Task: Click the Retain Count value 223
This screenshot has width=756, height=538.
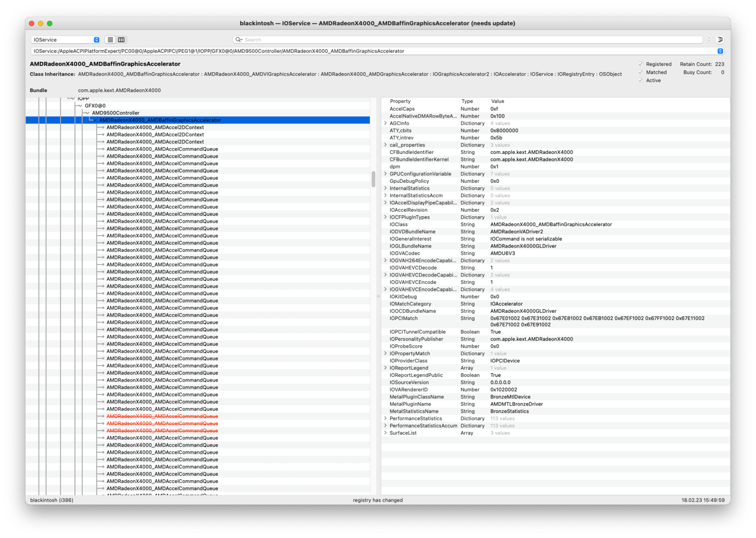Action: coord(720,64)
